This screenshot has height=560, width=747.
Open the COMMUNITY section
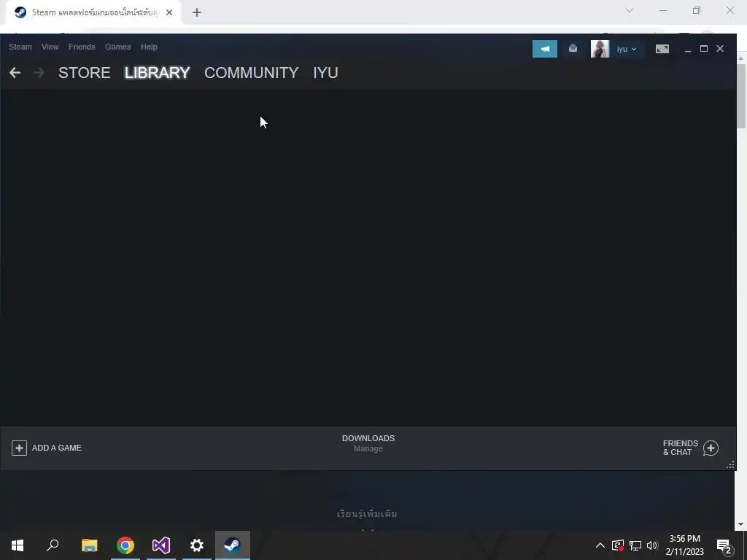coord(252,72)
